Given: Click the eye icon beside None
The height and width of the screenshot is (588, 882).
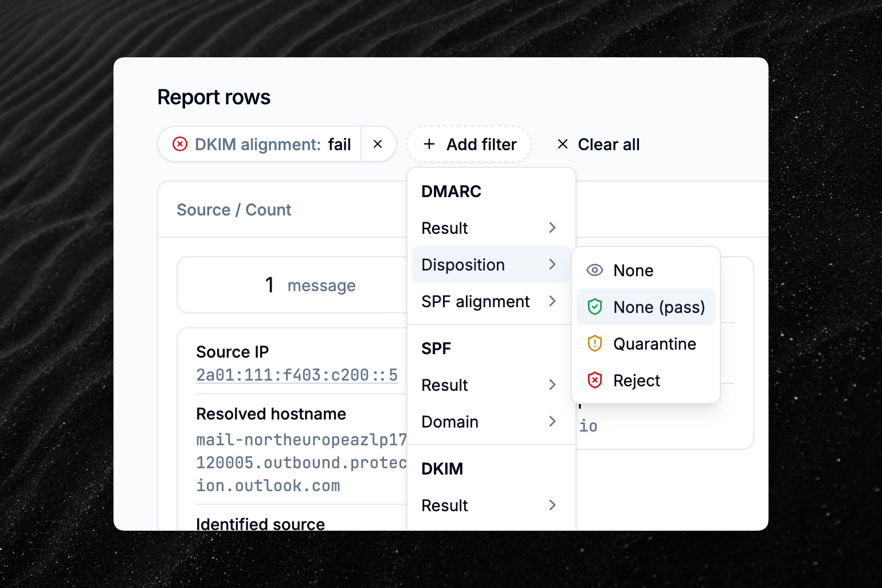Looking at the screenshot, I should (x=595, y=270).
